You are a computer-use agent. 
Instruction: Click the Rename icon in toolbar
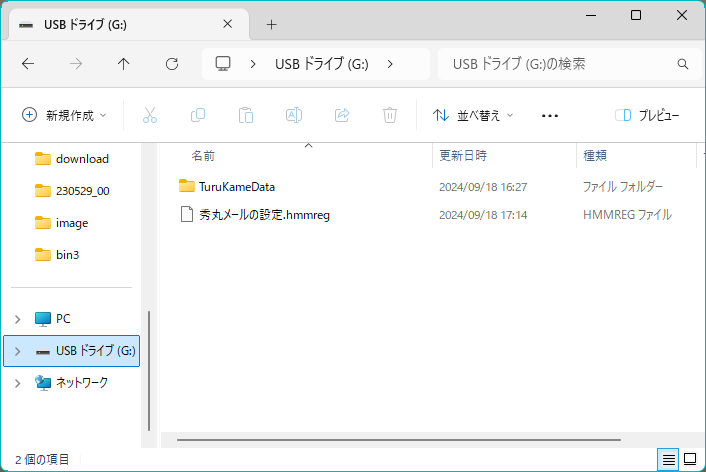(x=294, y=115)
